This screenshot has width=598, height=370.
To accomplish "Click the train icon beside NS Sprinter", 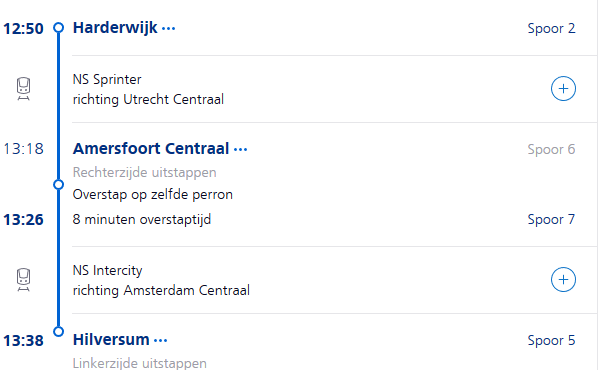I will click(x=23, y=89).
